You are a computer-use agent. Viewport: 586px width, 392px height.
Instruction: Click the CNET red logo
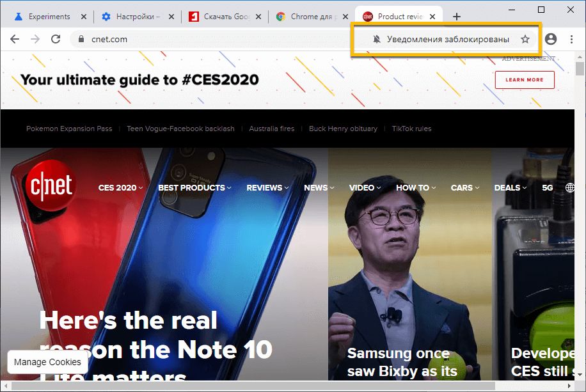(x=51, y=185)
